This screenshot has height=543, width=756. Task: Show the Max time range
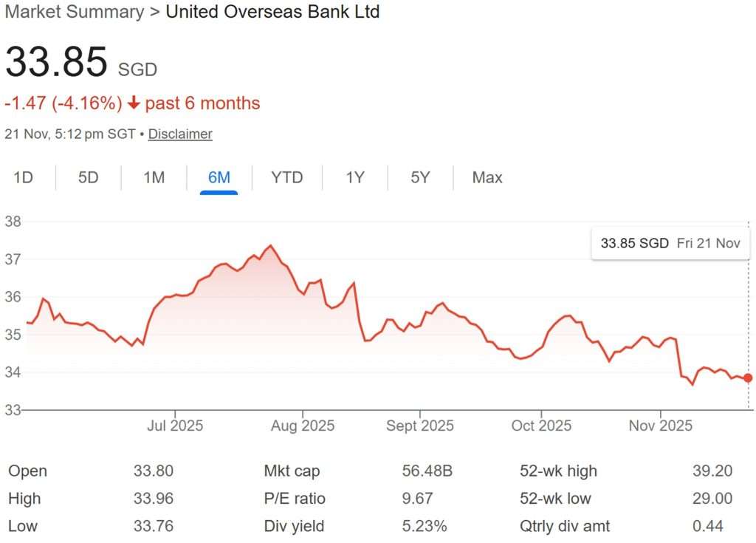pos(487,177)
